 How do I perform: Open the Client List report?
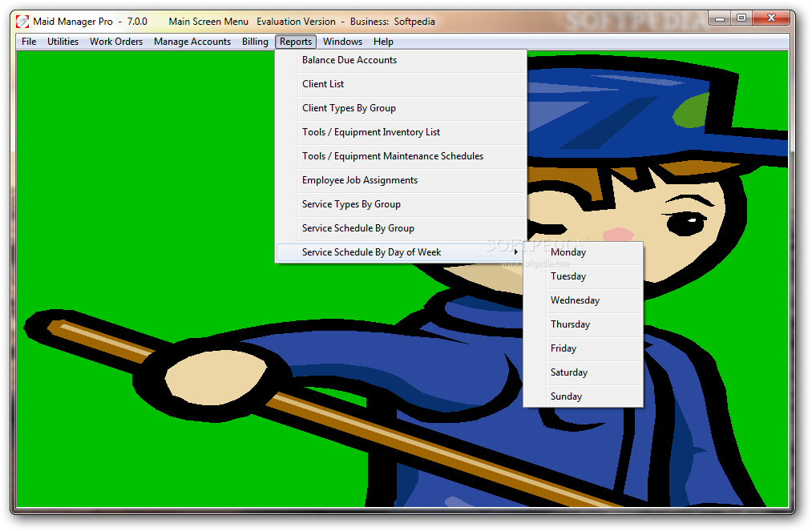[x=402, y=84]
